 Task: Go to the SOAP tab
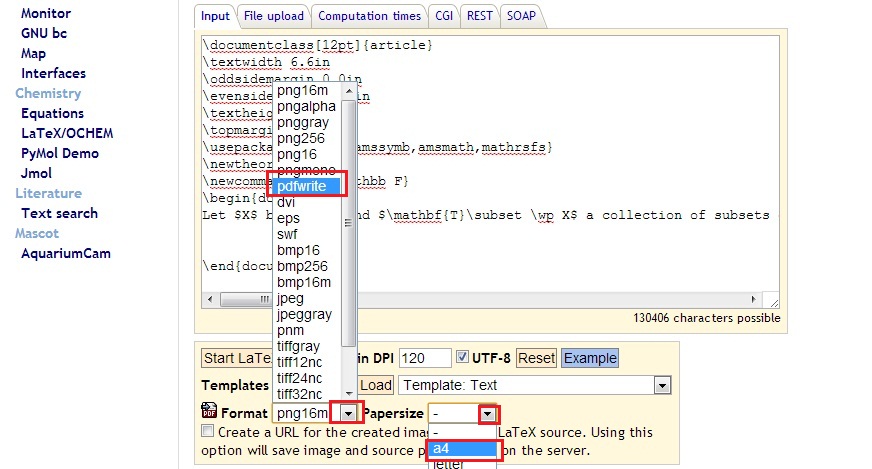[520, 16]
